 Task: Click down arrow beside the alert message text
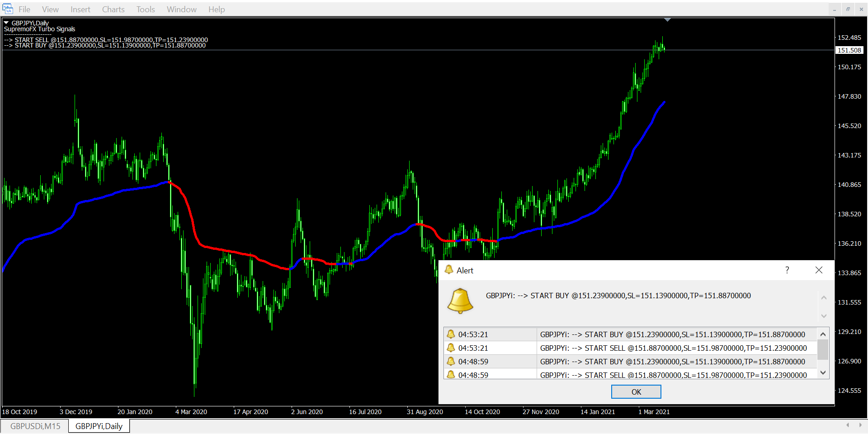[824, 316]
